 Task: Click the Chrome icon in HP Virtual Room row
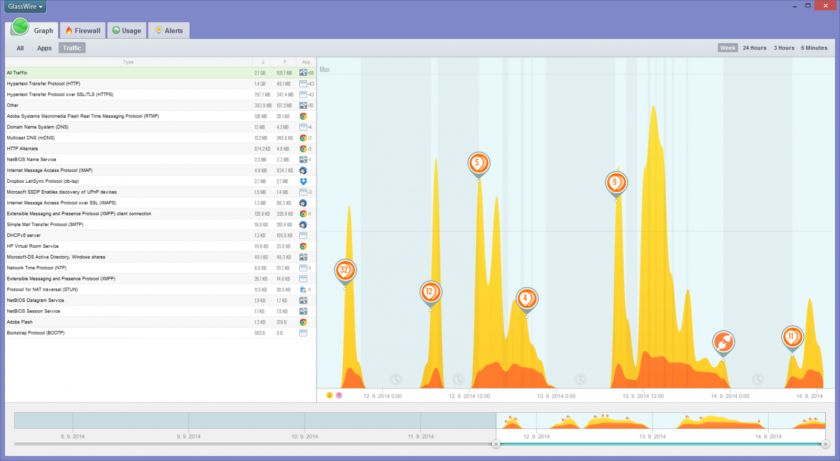pos(303,246)
